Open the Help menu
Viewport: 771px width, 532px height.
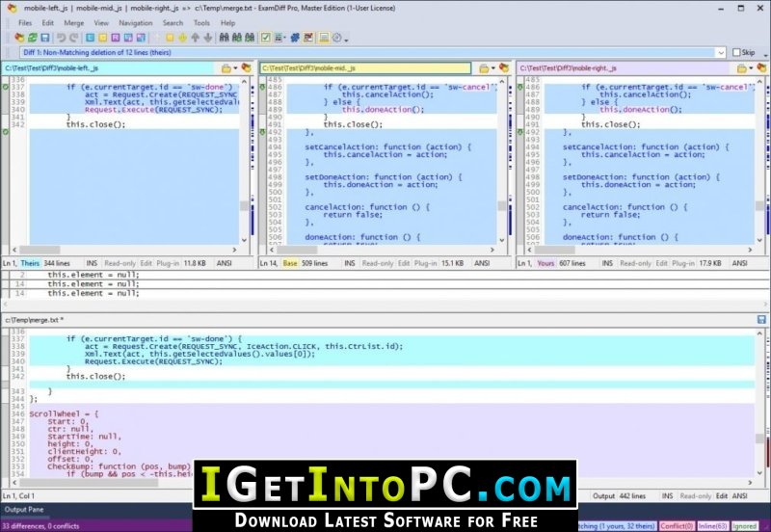(x=227, y=22)
